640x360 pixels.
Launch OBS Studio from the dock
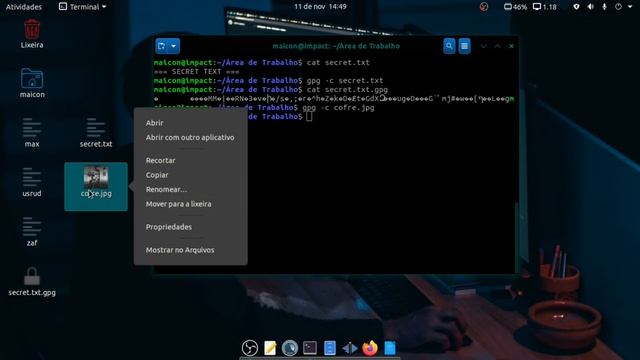pos(250,348)
